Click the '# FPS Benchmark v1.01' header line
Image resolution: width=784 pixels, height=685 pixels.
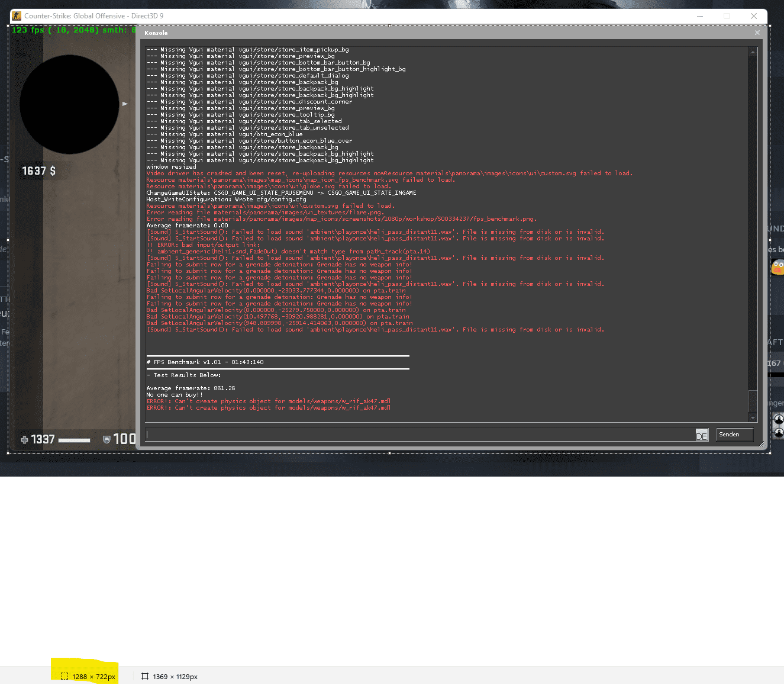click(205, 362)
